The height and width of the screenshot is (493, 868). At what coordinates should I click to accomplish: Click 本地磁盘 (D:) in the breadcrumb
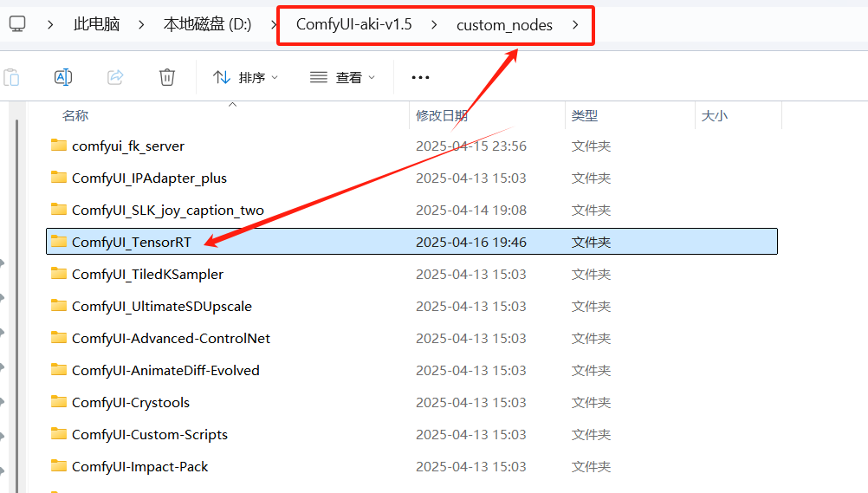pos(208,24)
